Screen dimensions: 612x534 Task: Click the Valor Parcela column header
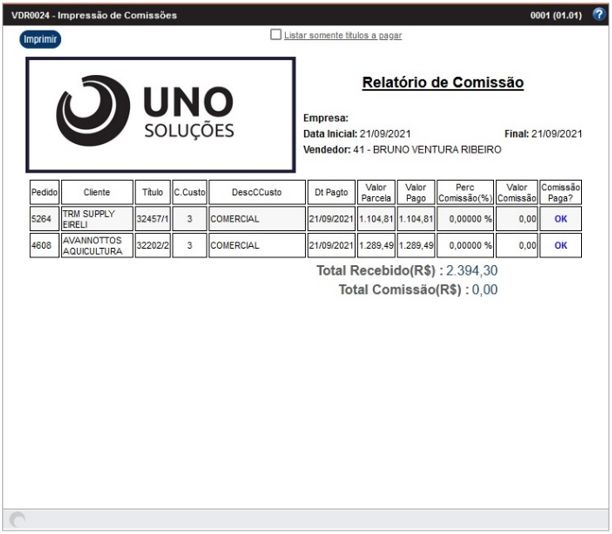tap(376, 192)
